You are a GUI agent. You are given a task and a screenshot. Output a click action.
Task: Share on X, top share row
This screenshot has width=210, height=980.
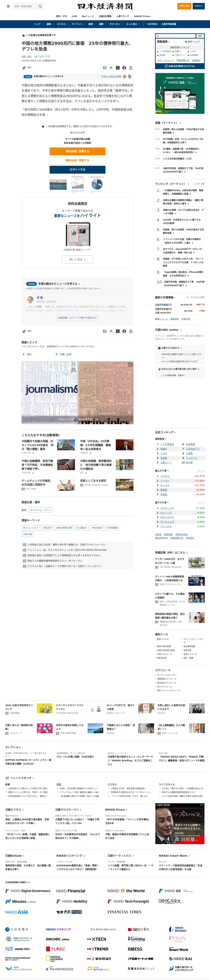click(118, 68)
